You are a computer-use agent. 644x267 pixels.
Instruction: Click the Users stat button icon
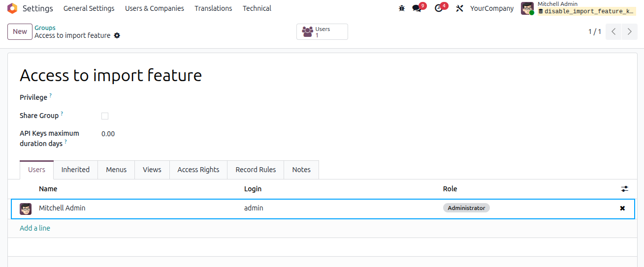click(x=308, y=32)
